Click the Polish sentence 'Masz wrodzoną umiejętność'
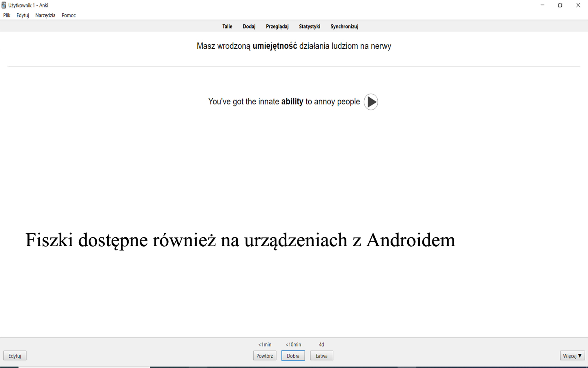 (x=247, y=46)
